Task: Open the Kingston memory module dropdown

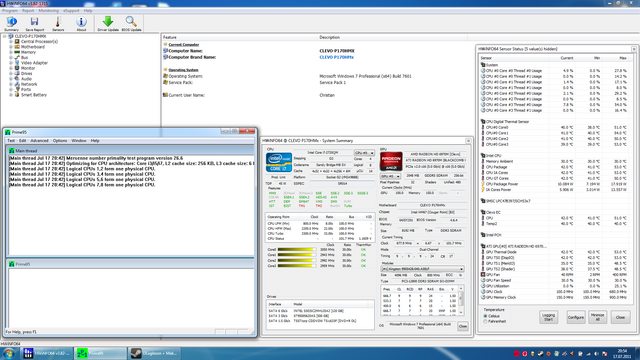Action: (x=422, y=269)
